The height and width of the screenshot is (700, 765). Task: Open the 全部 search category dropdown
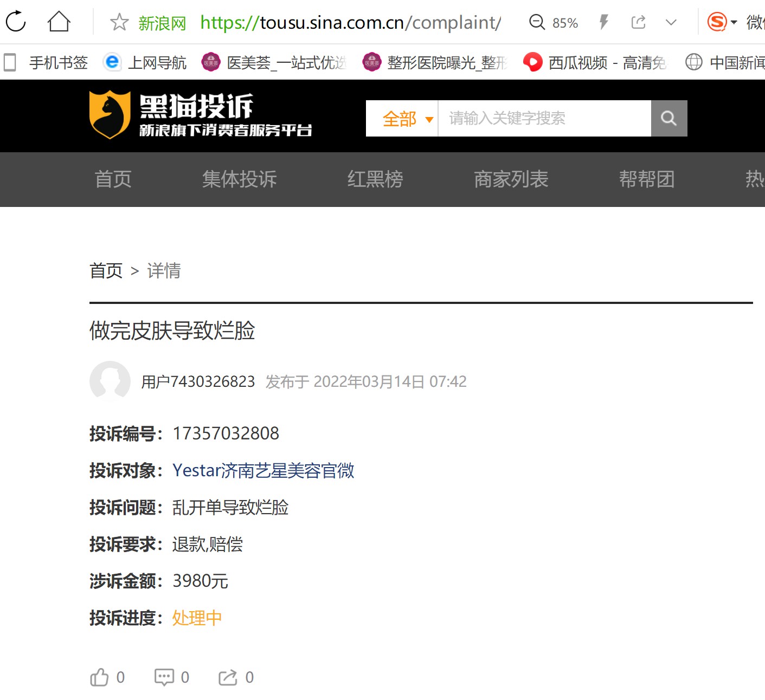(x=402, y=118)
